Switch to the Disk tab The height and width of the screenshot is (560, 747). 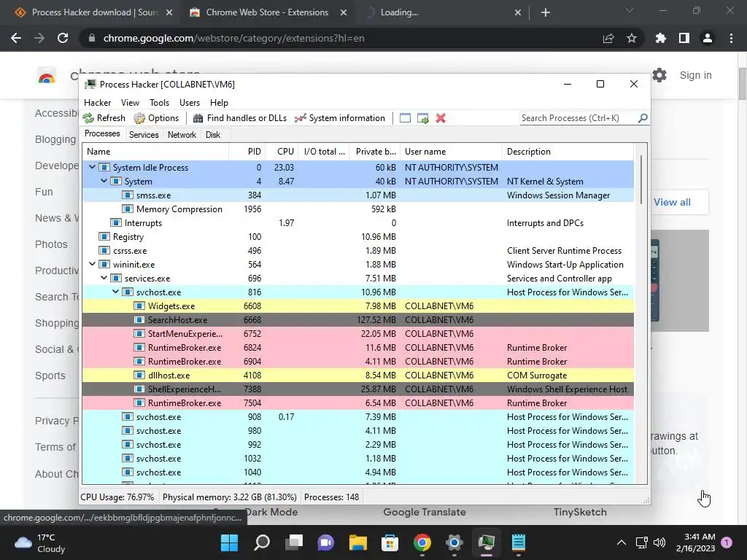(213, 135)
